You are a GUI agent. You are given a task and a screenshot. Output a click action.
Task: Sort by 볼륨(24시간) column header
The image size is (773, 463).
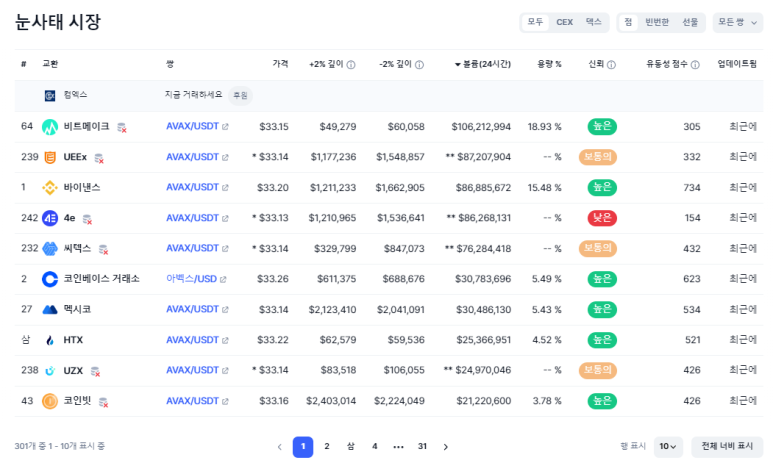click(x=483, y=64)
